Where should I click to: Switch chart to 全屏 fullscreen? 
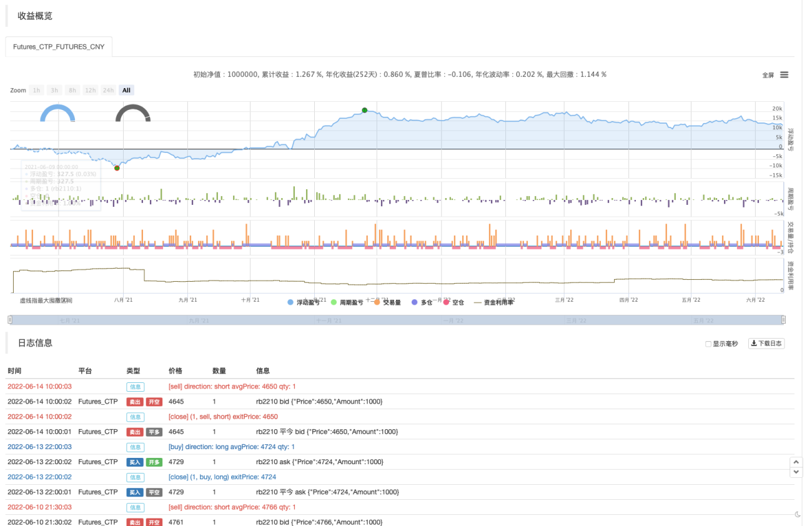pos(768,75)
